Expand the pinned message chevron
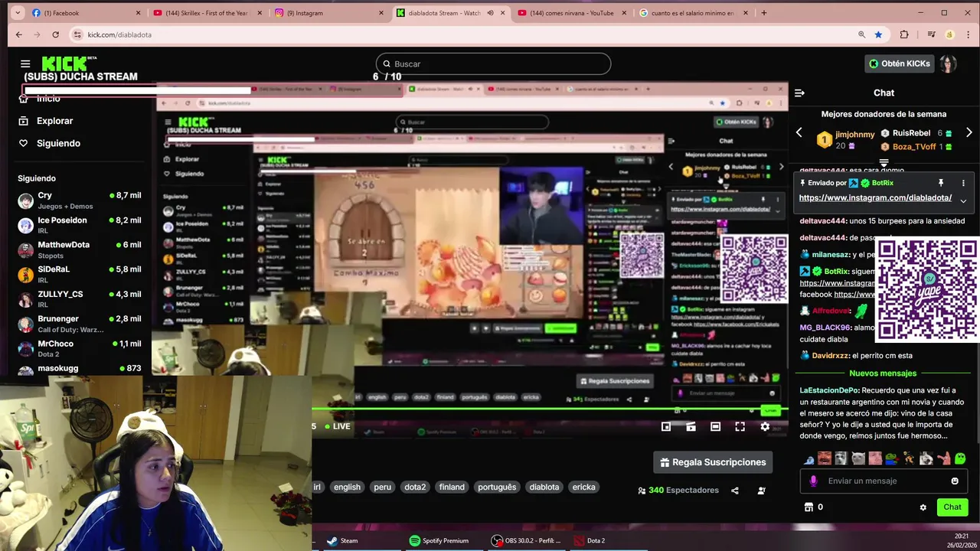Image resolution: width=980 pixels, height=551 pixels. [963, 201]
